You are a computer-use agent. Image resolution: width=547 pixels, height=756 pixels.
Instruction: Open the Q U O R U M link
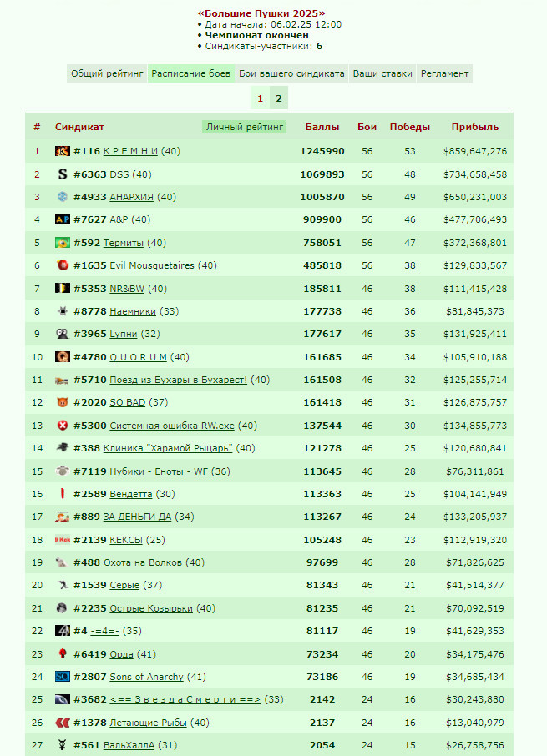point(138,357)
